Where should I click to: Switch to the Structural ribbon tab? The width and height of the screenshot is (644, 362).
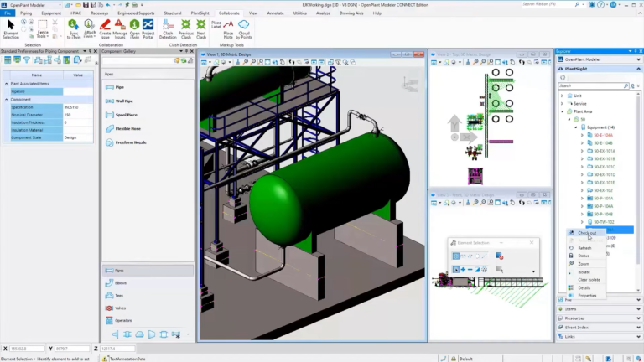tap(173, 13)
